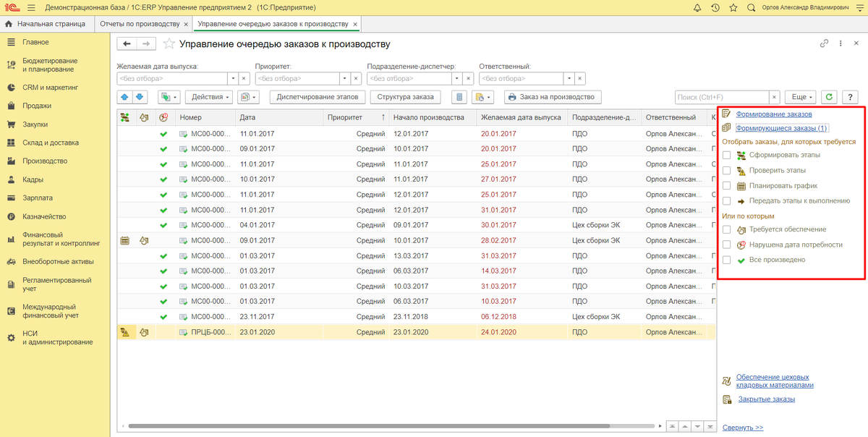Open the favorites star in title bar

(733, 7)
